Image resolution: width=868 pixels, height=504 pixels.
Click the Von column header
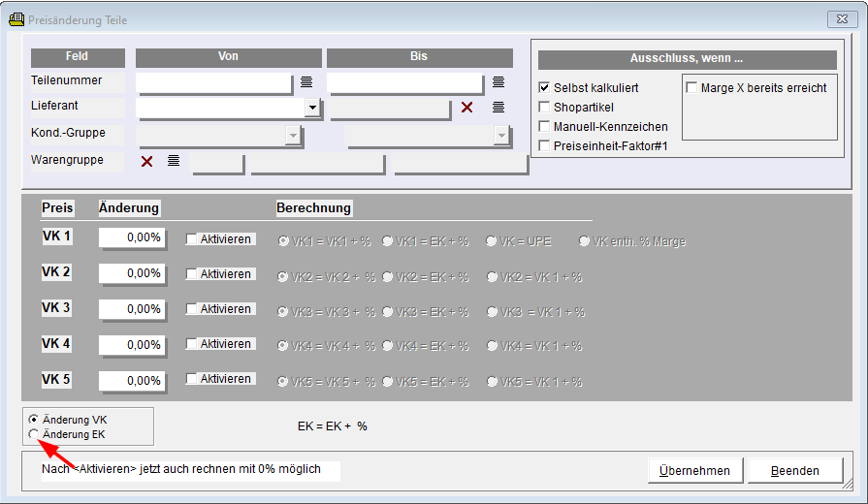228,56
